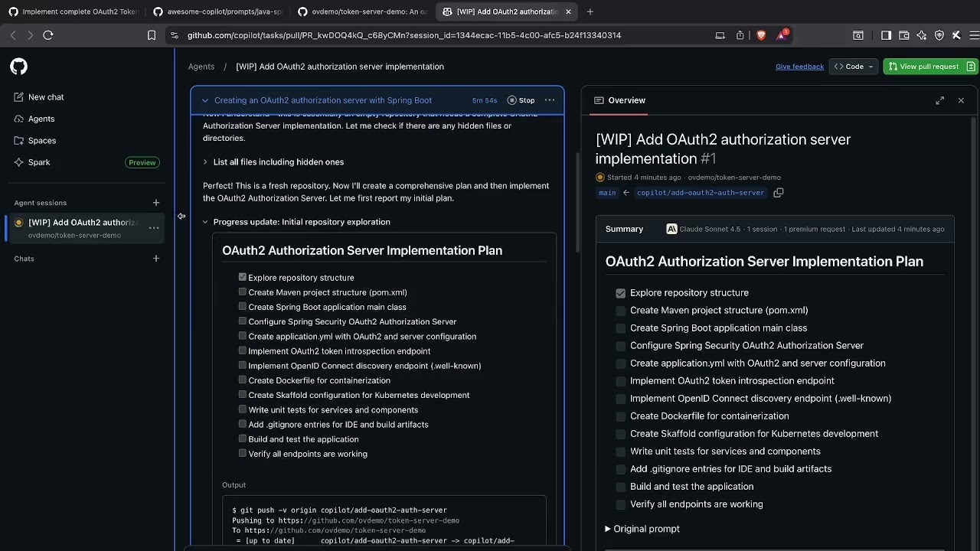Start a new chat from the Chats plus icon
The height and width of the screenshot is (551, 980).
click(x=156, y=259)
